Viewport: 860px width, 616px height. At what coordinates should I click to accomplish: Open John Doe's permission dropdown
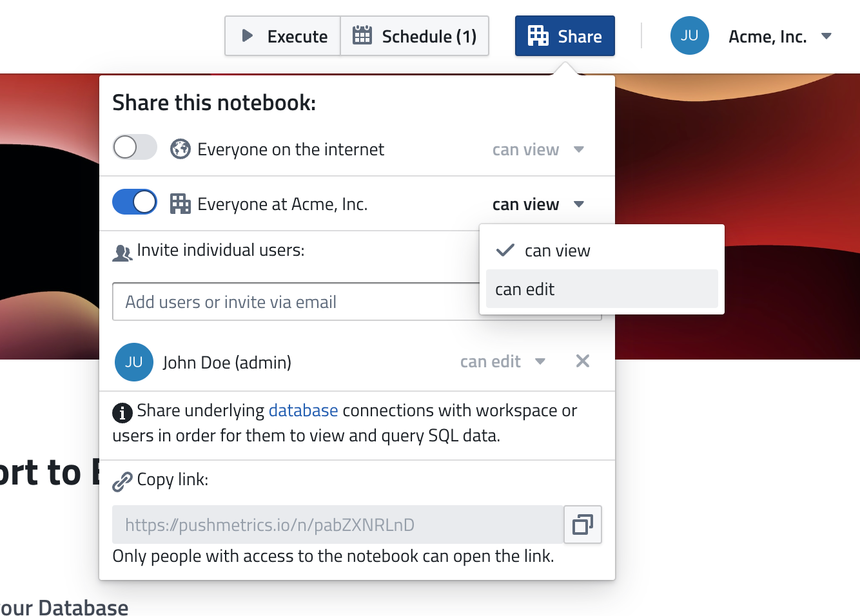coord(503,362)
